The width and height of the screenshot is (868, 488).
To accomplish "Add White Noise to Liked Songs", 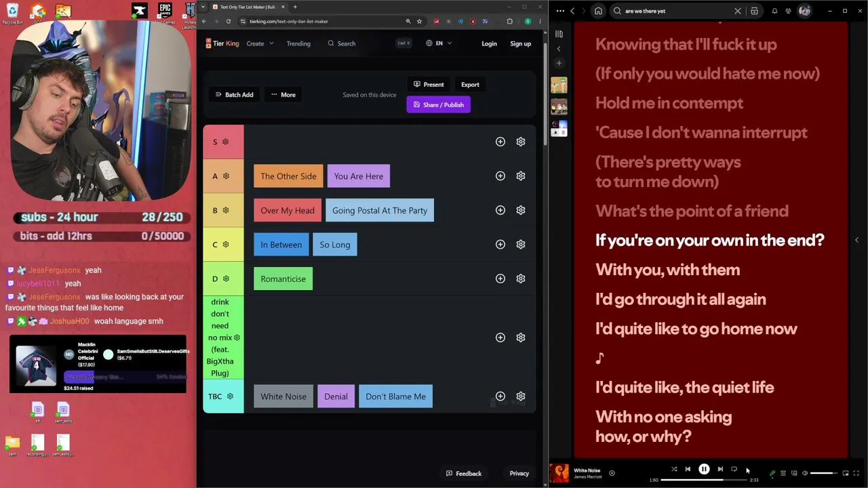I will (612, 473).
